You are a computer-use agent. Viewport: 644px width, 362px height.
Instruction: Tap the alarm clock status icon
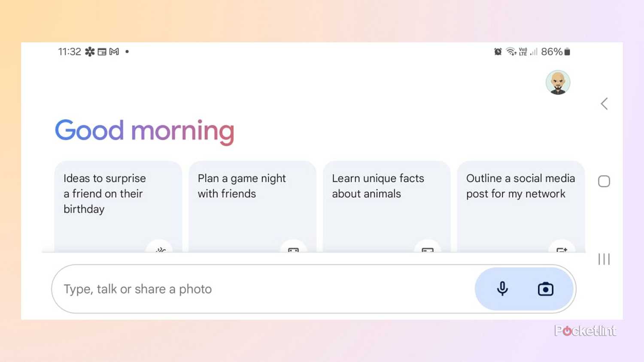[x=498, y=52]
